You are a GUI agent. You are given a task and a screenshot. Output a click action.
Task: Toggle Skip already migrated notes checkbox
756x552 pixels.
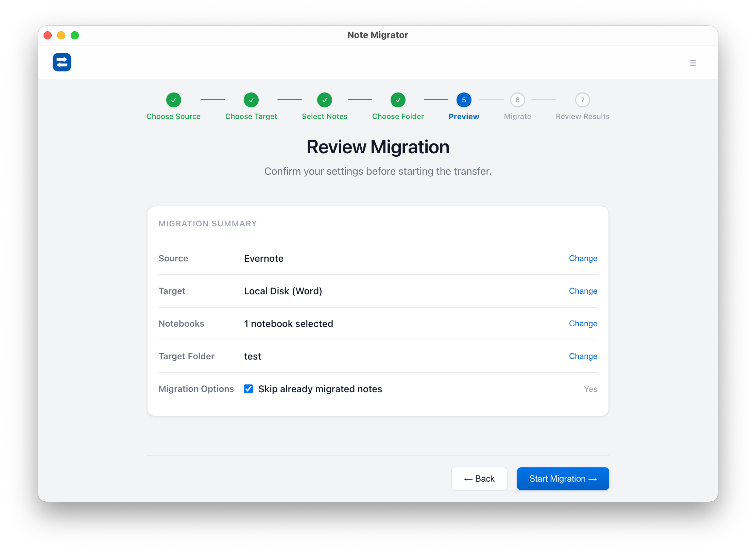tap(248, 389)
